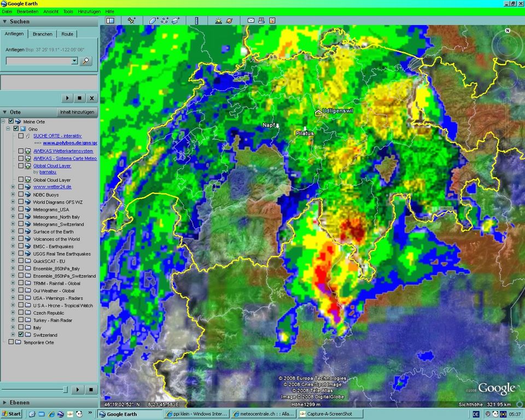Open Internet Explorer from quick launch
This screenshot has height=420, width=525.
click(x=51, y=415)
